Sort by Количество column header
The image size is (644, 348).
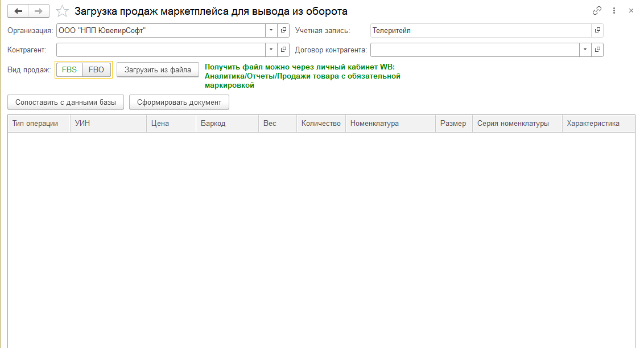(321, 124)
